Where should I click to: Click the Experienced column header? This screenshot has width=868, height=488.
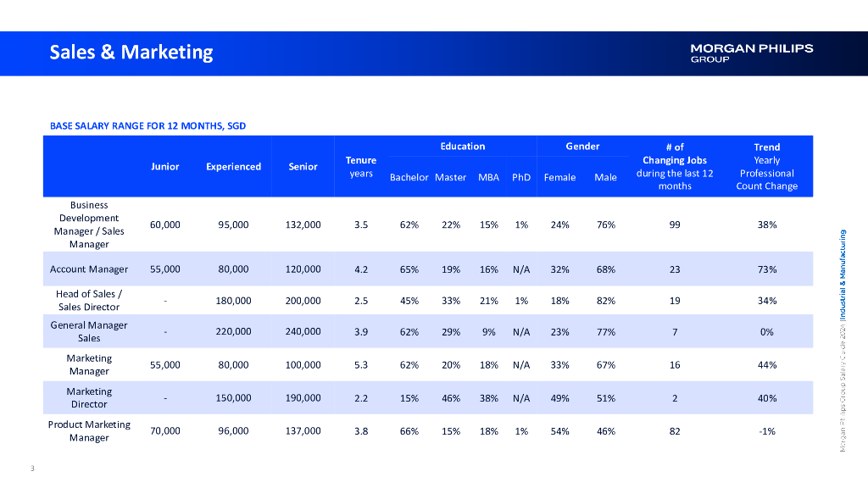(233, 167)
